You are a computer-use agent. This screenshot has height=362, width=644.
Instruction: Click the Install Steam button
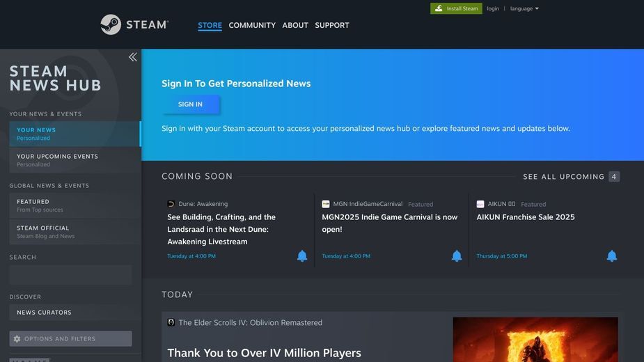456,8
